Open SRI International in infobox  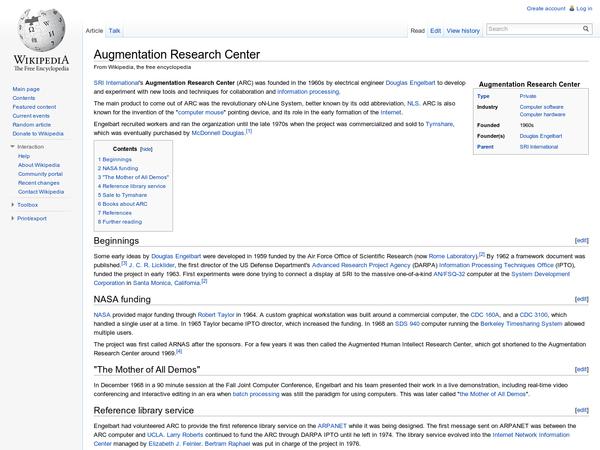(539, 147)
